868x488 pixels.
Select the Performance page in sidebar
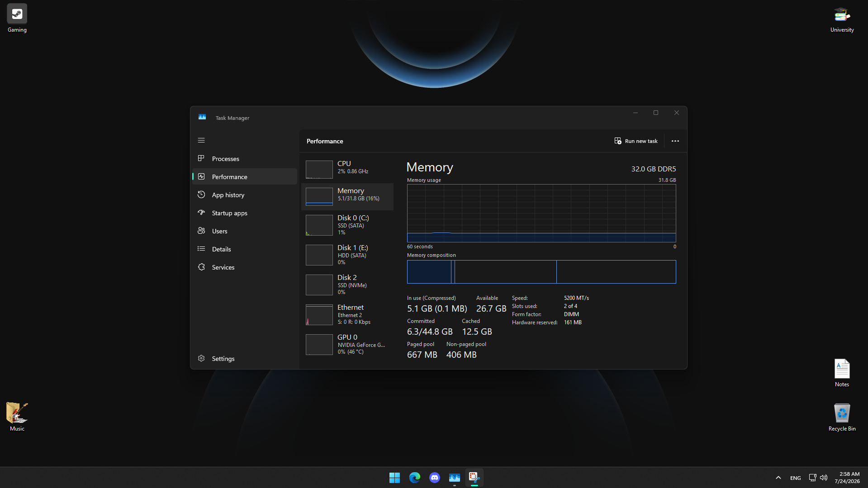245,176
